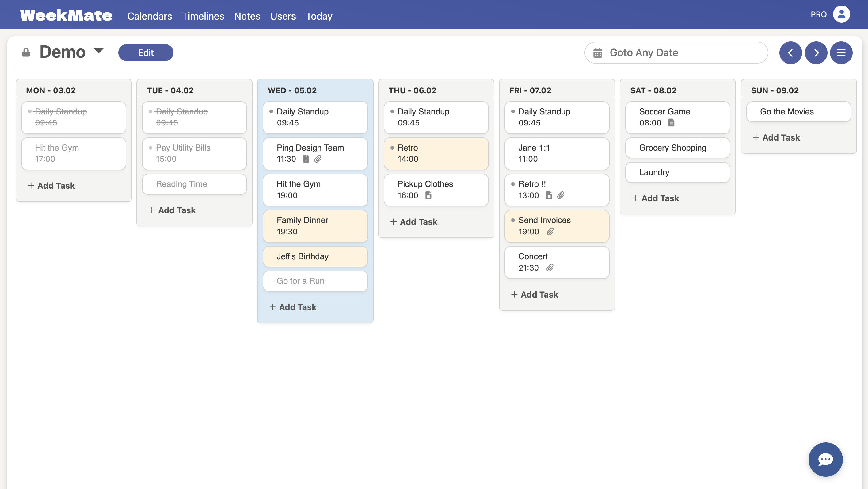Click the PRO label
Screen dimensions: 868x489
818,14
